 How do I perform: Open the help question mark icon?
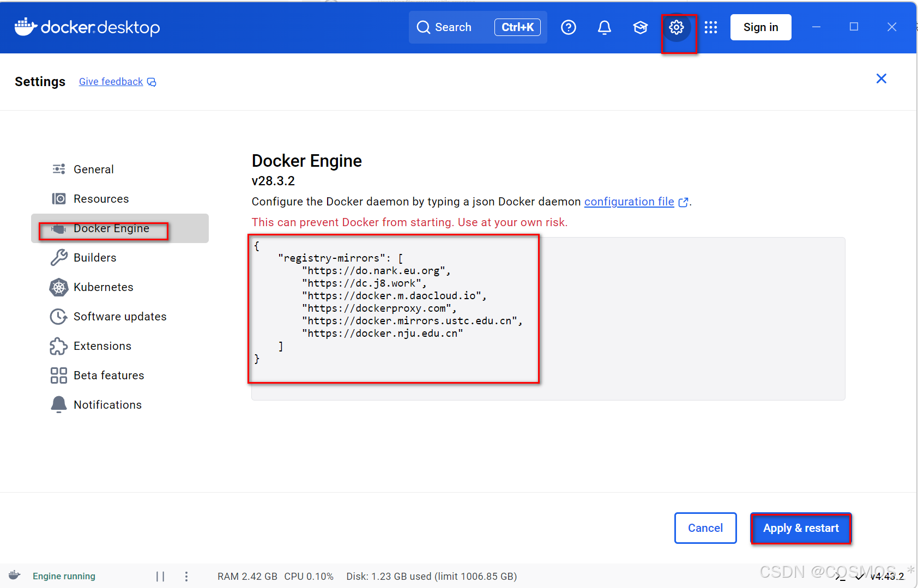point(568,27)
